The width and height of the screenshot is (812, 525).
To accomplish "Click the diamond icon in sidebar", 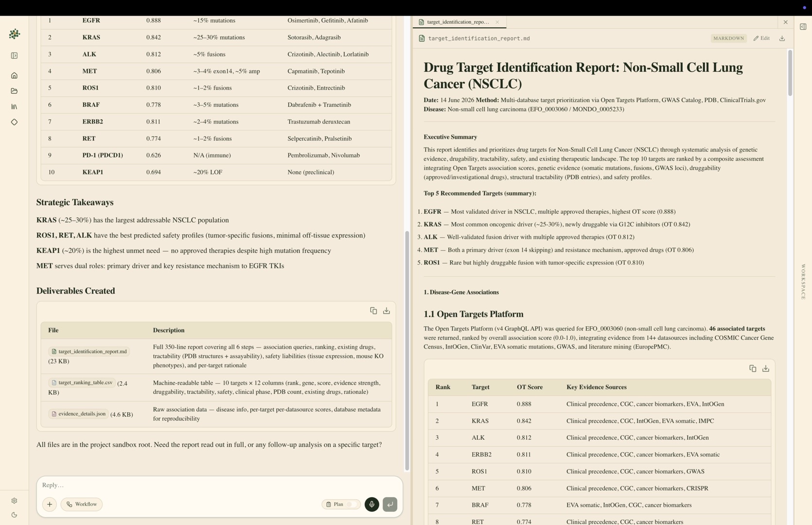I will (x=14, y=122).
